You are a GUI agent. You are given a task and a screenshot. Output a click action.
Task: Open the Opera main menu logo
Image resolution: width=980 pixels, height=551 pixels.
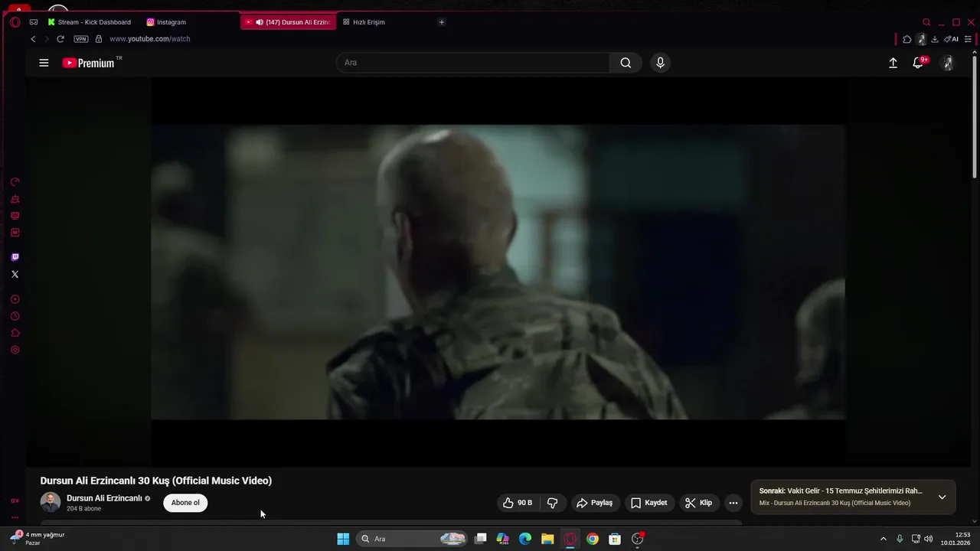[x=15, y=22]
